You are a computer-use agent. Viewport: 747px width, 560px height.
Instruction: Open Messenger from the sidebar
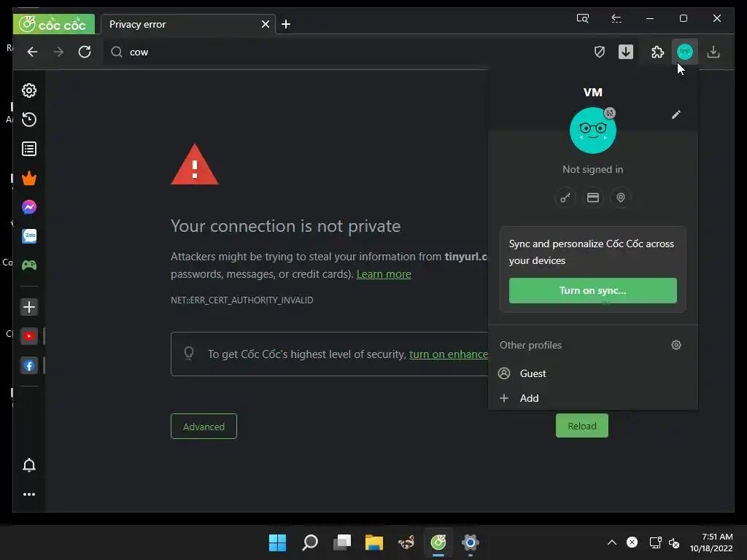(29, 207)
